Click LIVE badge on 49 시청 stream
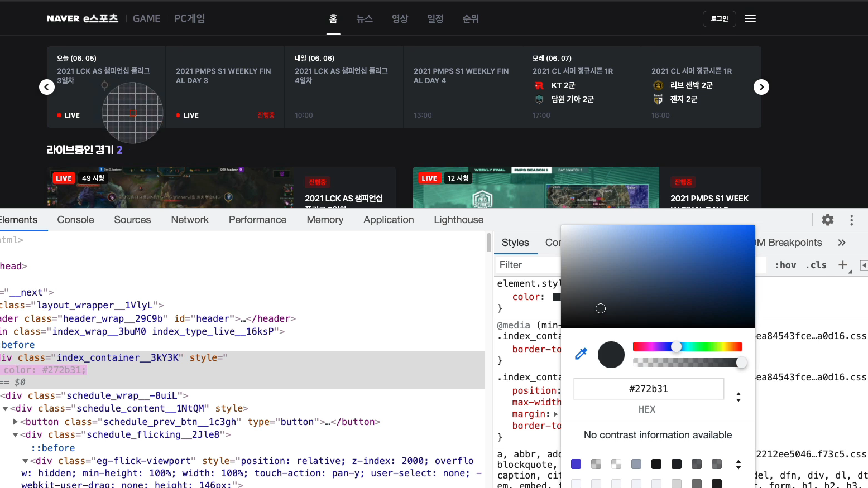The height and width of the screenshot is (488, 868). pyautogui.click(x=64, y=178)
